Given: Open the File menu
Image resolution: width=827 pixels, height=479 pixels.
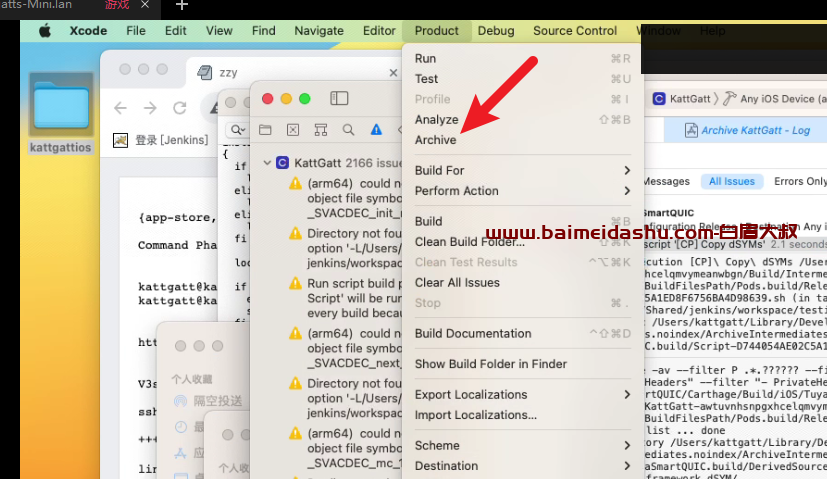Looking at the screenshot, I should coord(136,31).
